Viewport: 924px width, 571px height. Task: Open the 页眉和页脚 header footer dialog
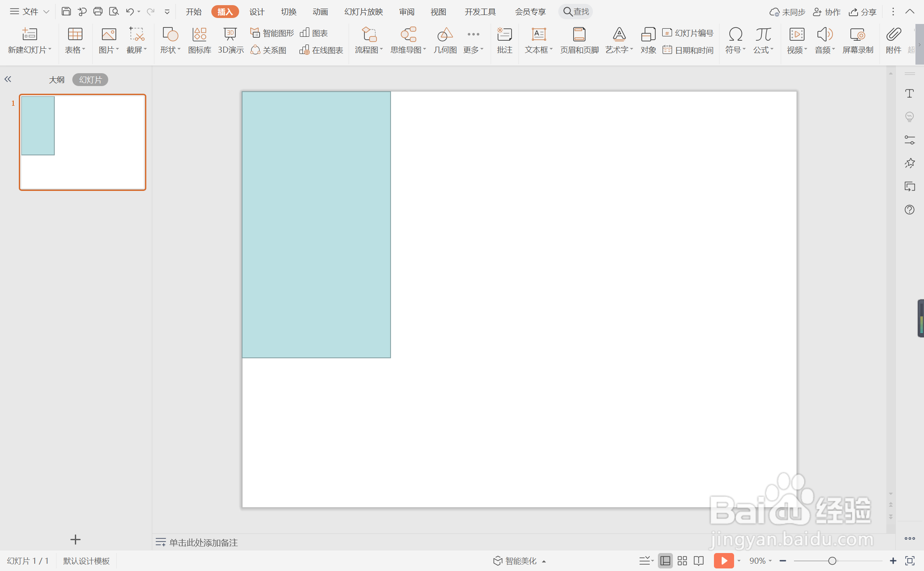(x=579, y=41)
